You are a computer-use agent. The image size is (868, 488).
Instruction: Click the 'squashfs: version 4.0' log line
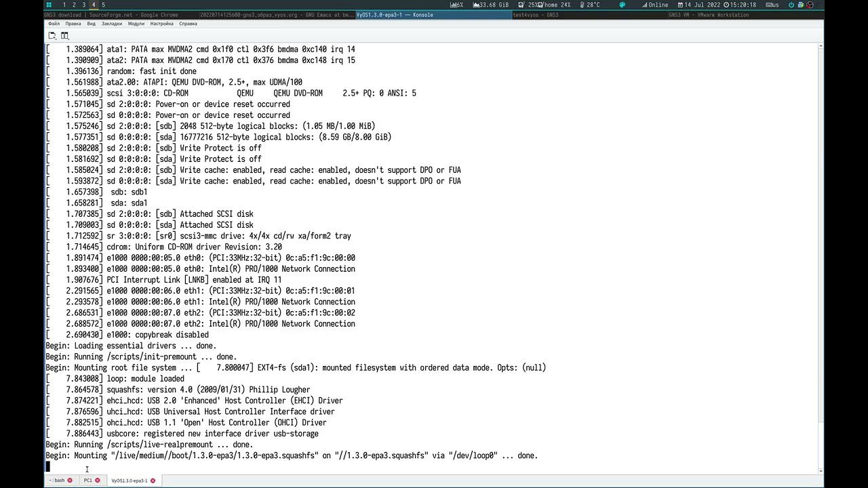(x=178, y=390)
